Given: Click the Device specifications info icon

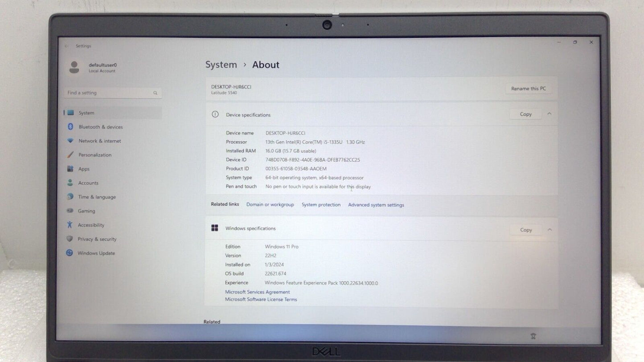Looking at the screenshot, I should point(215,114).
